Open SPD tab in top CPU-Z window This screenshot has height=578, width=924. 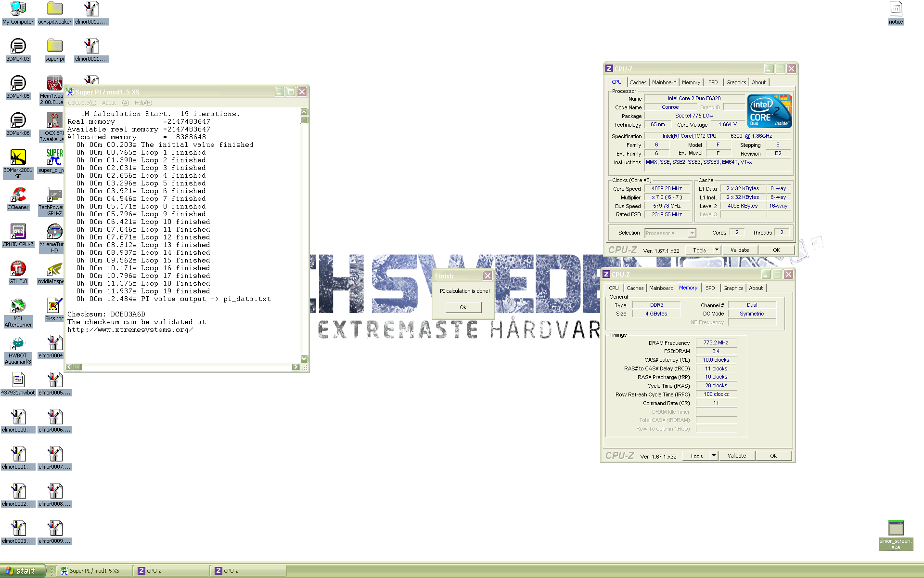pos(713,82)
